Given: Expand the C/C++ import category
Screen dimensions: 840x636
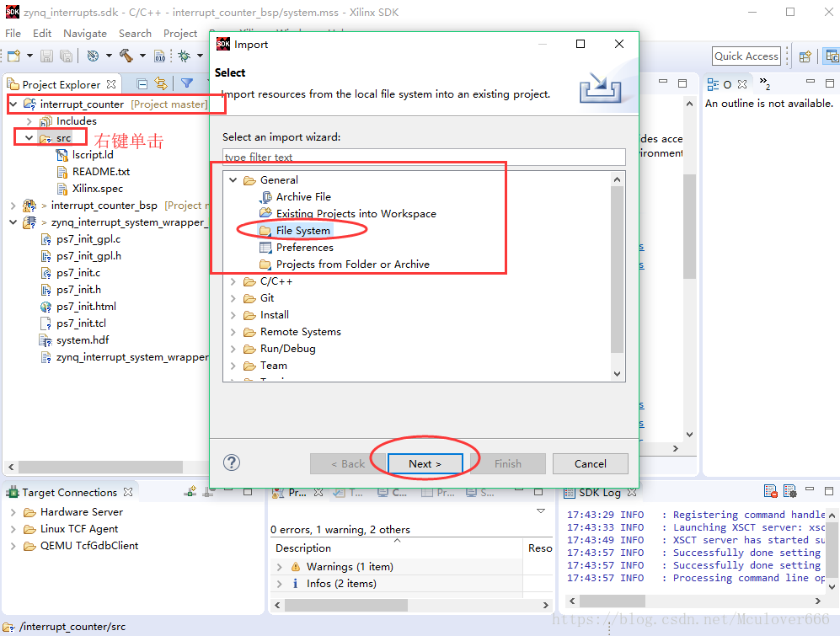Looking at the screenshot, I should click(x=233, y=281).
